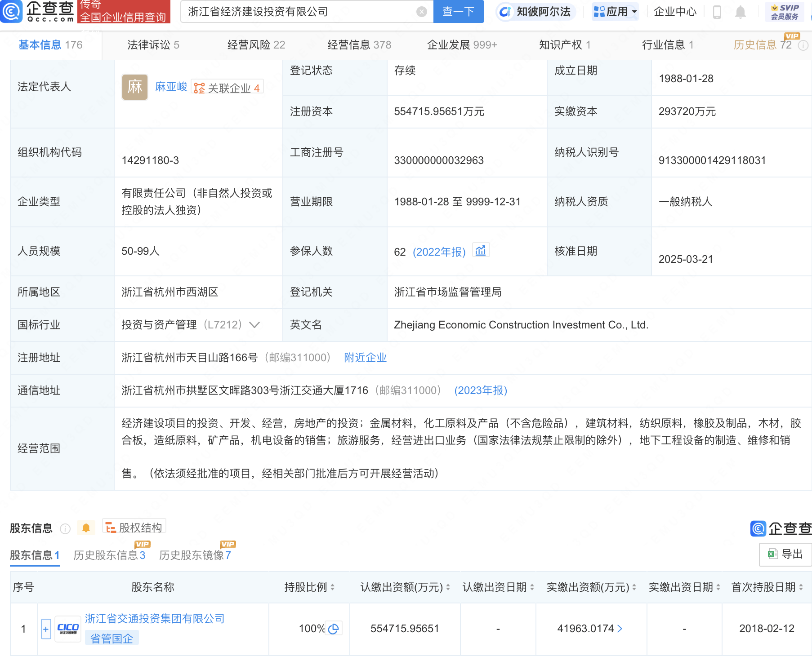Click the shareholder info help icon
The image size is (812, 656).
65,528
